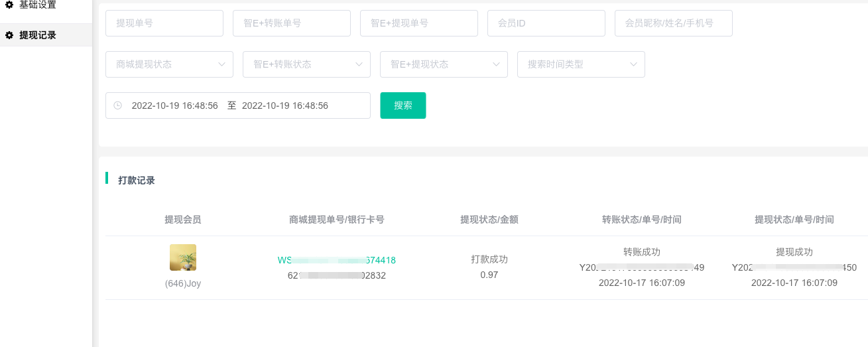Expand the 商城提现状态 dropdown
This screenshot has width=868, height=347.
(169, 64)
